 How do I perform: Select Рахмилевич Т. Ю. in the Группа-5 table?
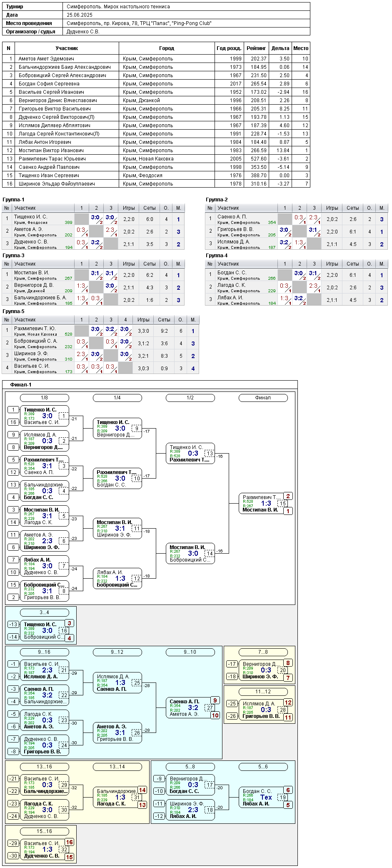coord(35,329)
